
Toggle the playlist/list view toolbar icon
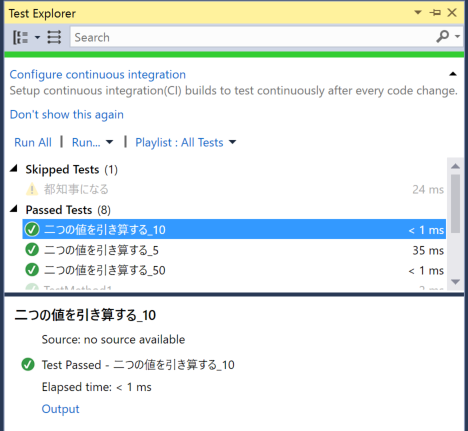[x=54, y=37]
